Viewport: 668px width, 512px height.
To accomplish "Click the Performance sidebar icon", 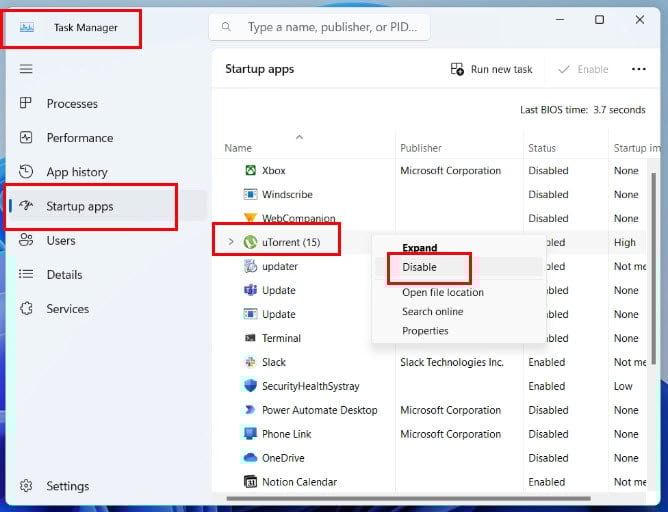I will 26,138.
